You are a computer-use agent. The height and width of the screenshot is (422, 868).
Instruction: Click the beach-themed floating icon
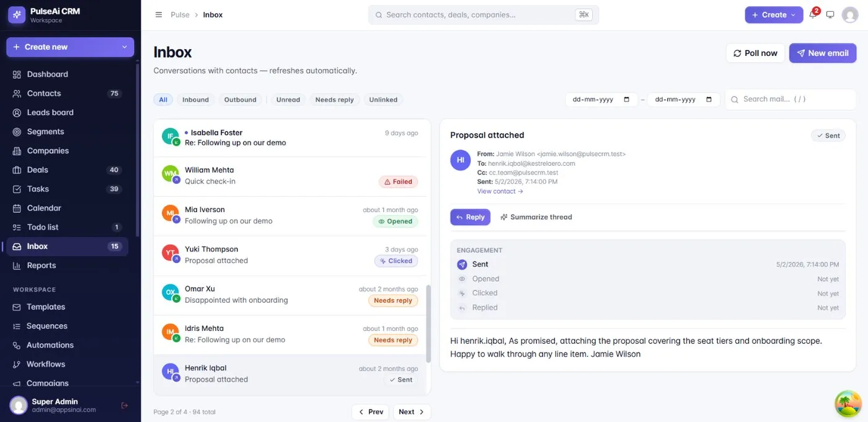point(848,403)
